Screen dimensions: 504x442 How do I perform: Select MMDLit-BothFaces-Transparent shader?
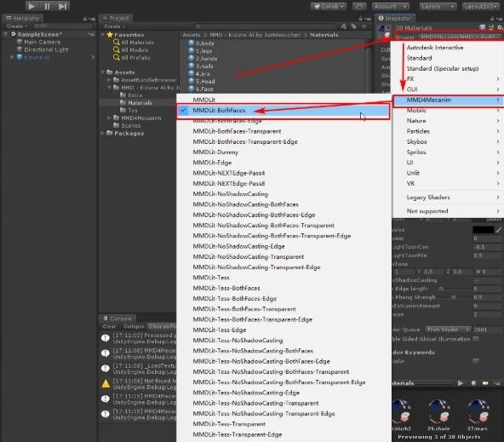(237, 131)
